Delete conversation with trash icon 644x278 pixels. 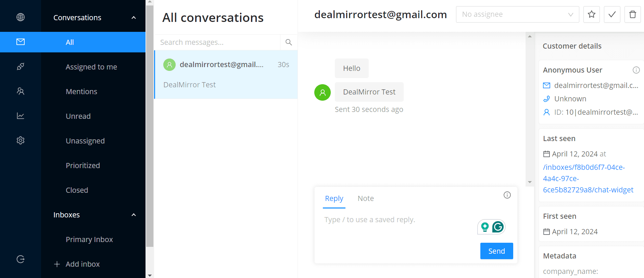632,14
